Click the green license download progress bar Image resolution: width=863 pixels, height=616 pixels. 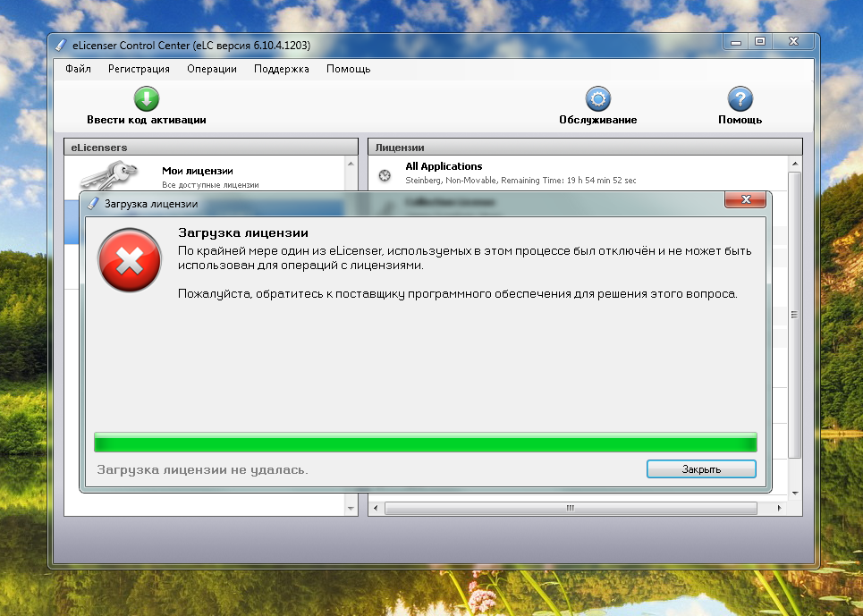426,443
